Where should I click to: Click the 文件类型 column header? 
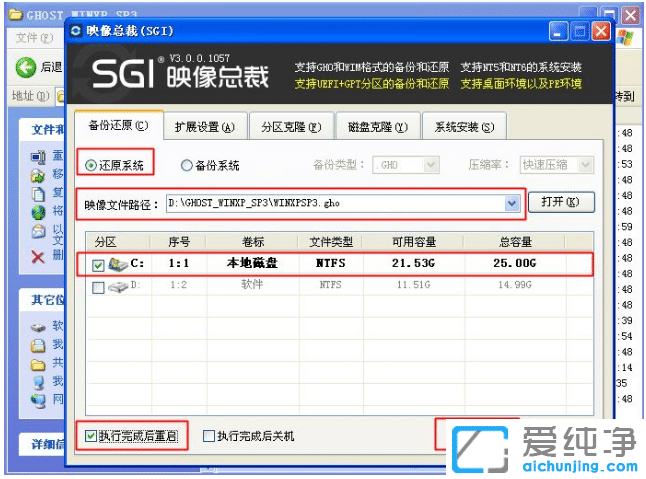[x=330, y=241]
